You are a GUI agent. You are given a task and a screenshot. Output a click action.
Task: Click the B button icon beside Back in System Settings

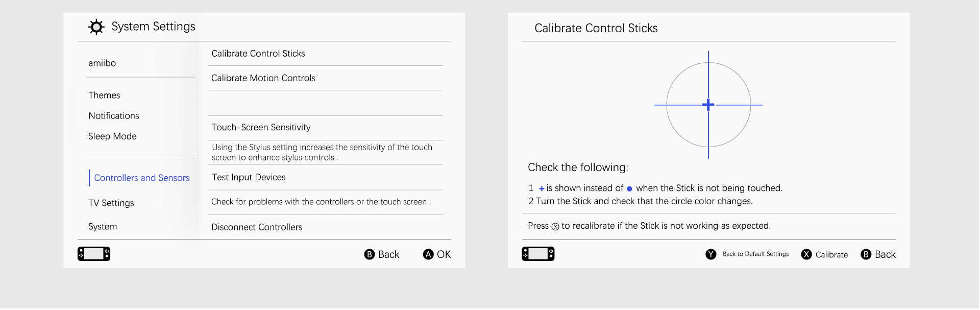(370, 254)
